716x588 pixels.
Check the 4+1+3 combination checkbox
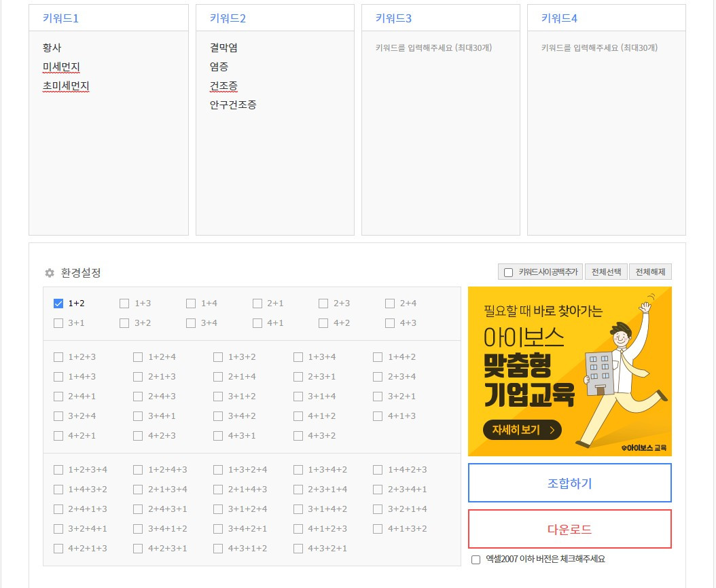click(x=378, y=416)
